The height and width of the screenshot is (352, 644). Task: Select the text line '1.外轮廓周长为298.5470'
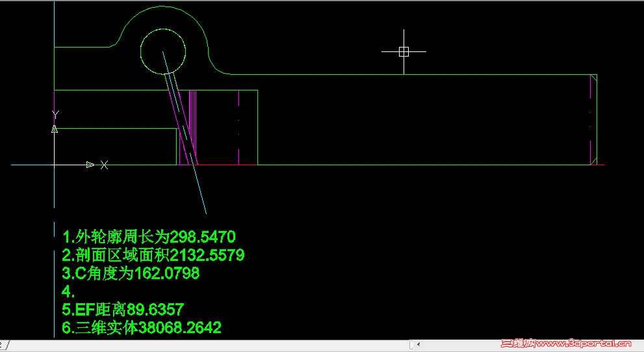pyautogui.click(x=149, y=237)
